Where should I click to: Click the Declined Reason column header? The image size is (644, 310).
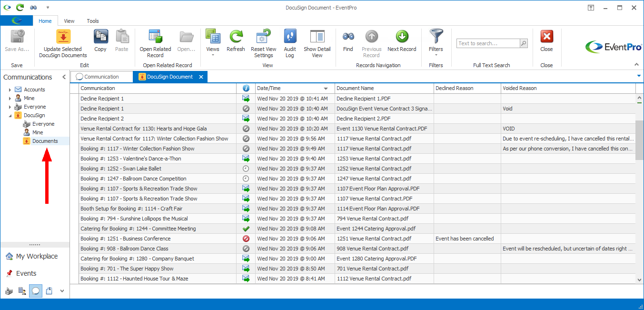(467, 88)
